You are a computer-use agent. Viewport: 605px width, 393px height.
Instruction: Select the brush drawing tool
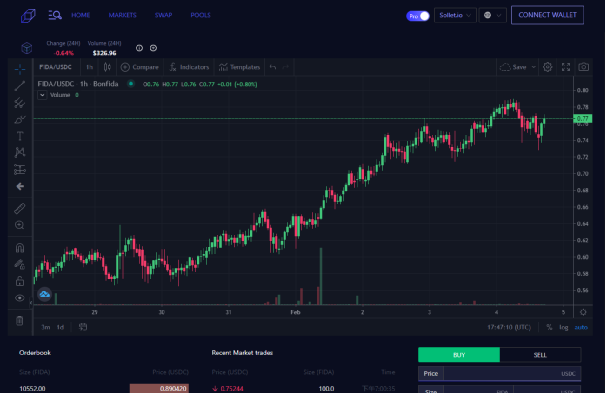[20, 120]
